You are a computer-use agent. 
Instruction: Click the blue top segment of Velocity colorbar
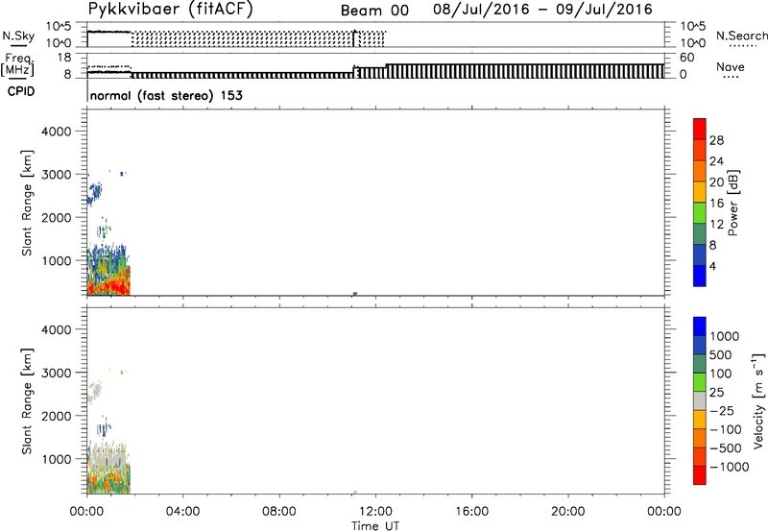[x=700, y=326]
